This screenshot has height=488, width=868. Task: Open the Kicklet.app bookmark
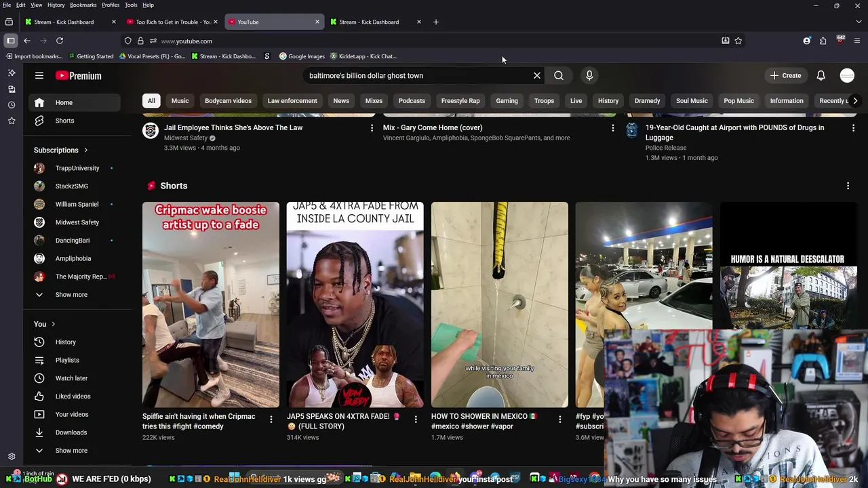click(x=363, y=56)
